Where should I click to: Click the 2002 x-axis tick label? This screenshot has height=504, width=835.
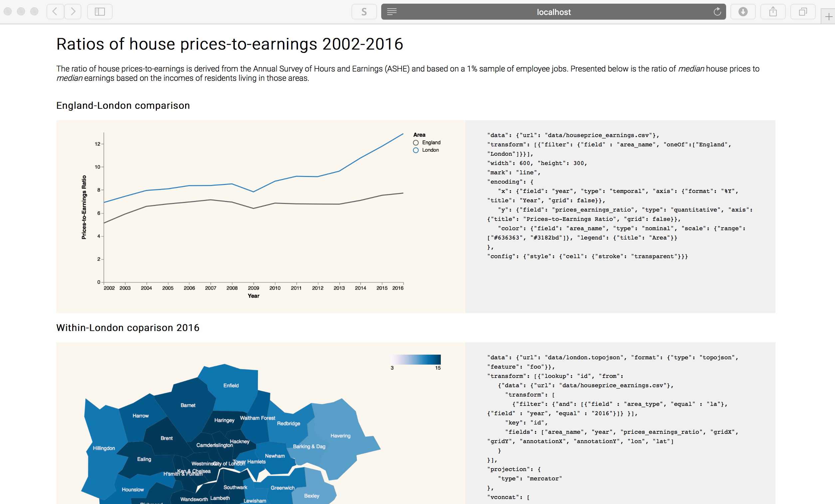(x=109, y=288)
